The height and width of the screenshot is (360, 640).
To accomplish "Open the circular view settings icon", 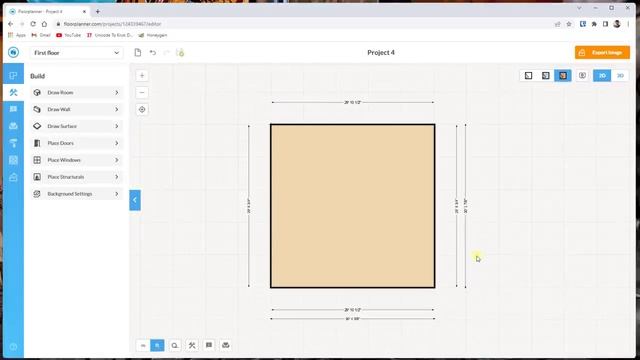I will [x=582, y=76].
